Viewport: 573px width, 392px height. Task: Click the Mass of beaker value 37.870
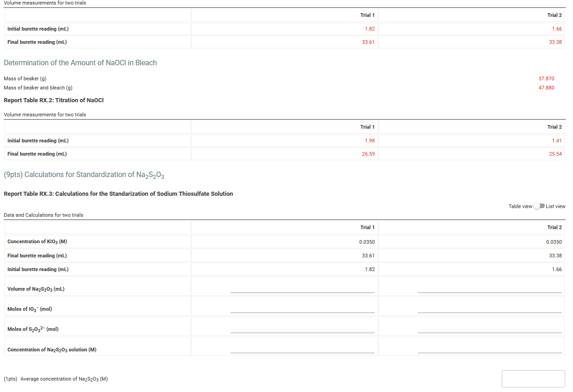547,78
